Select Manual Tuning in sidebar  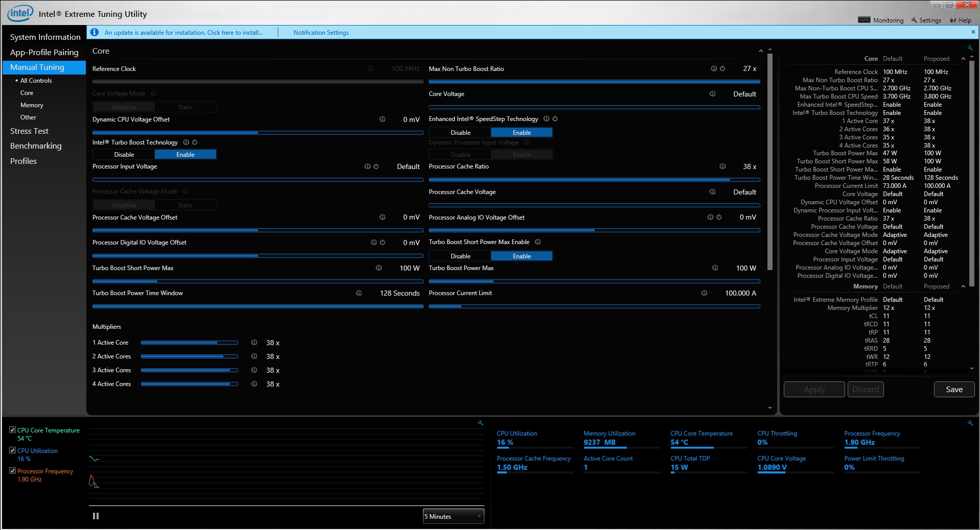point(44,67)
